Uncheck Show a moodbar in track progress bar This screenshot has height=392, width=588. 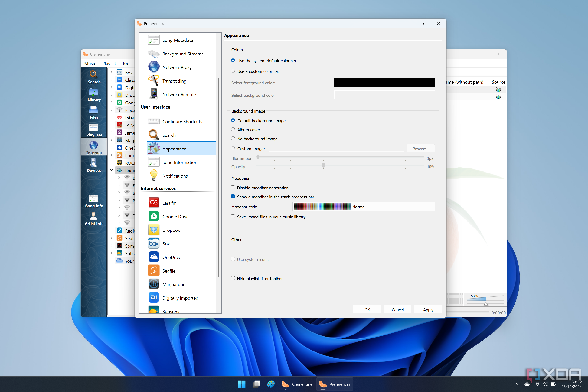[233, 197]
